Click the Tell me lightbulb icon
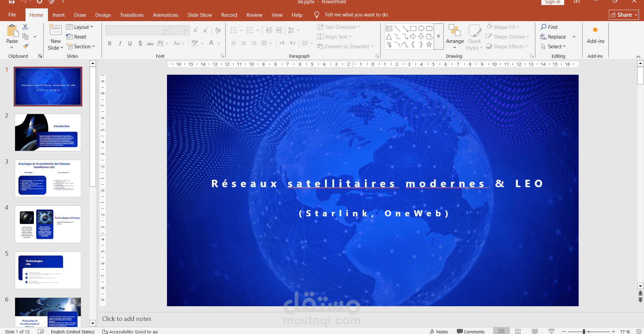This screenshot has width=644, height=334. 317,15
